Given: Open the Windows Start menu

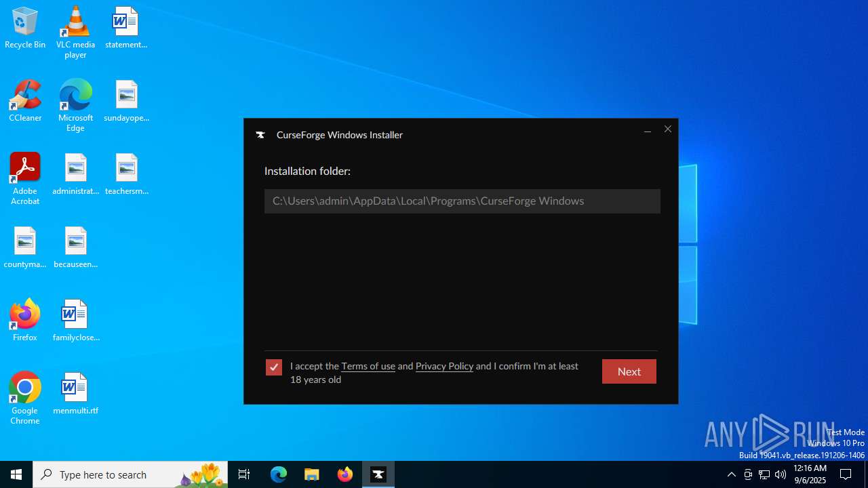Looking at the screenshot, I should tap(16, 474).
